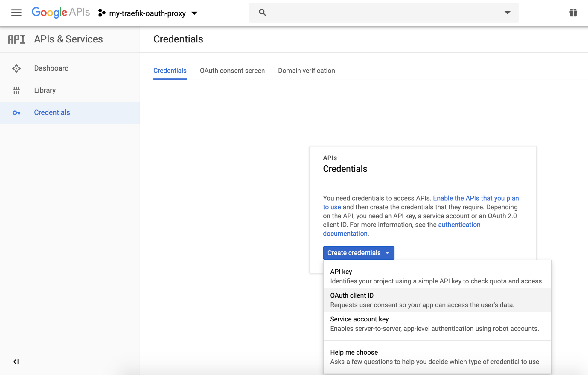
Task: Switch to the Domain verification tab
Action: click(x=307, y=71)
